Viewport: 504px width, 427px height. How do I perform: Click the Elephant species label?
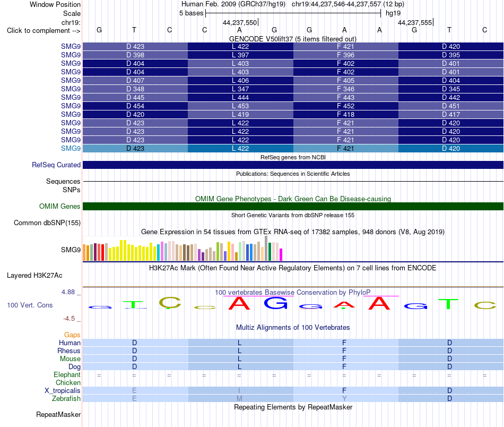click(x=67, y=375)
